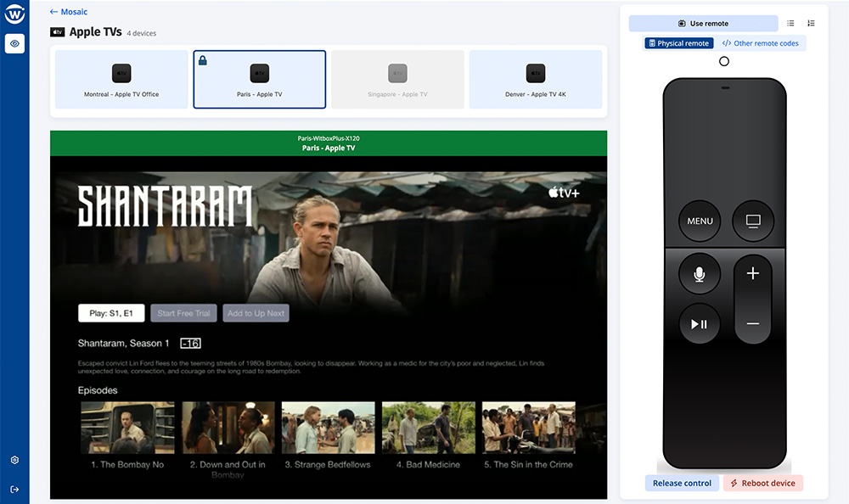Click the circle indicator above the remote

(724, 61)
